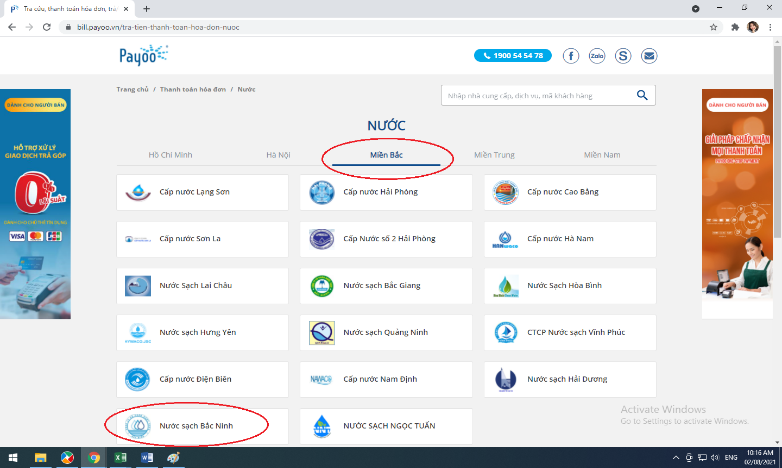This screenshot has height=468, width=782.
Task: Switch to Miền Trung tab
Action: [x=494, y=155]
